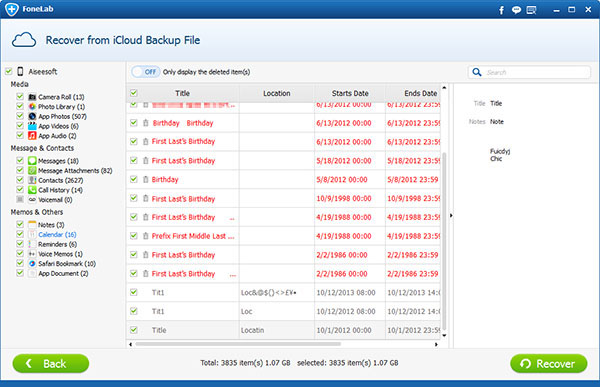Click the Contacts icon

32,180
